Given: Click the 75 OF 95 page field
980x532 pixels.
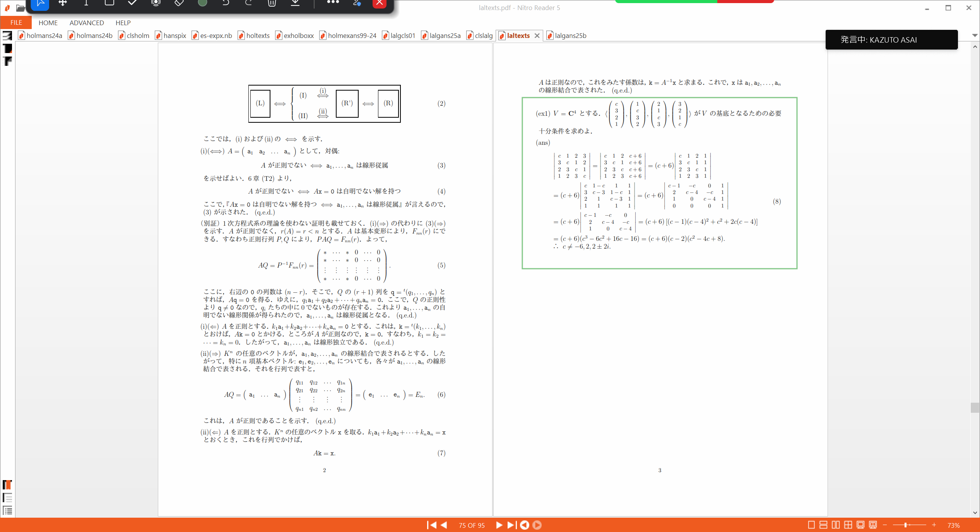Looking at the screenshot, I should click(x=472, y=525).
